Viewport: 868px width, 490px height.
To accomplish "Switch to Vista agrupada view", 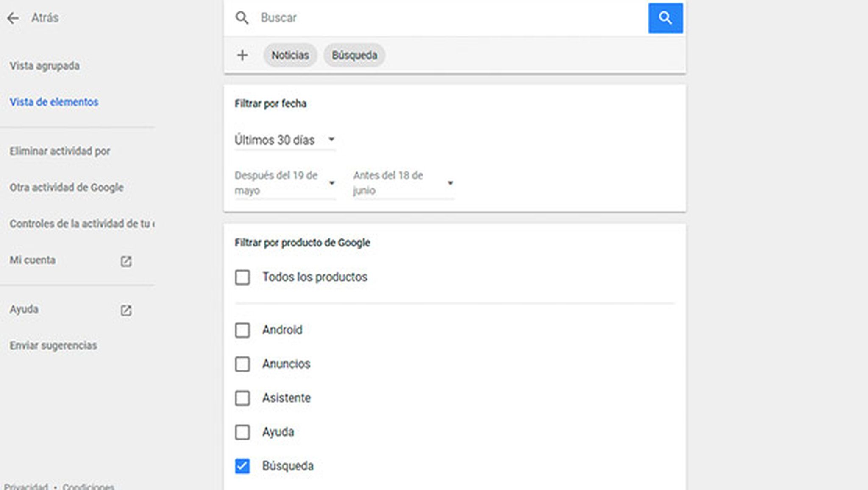I will click(x=44, y=66).
